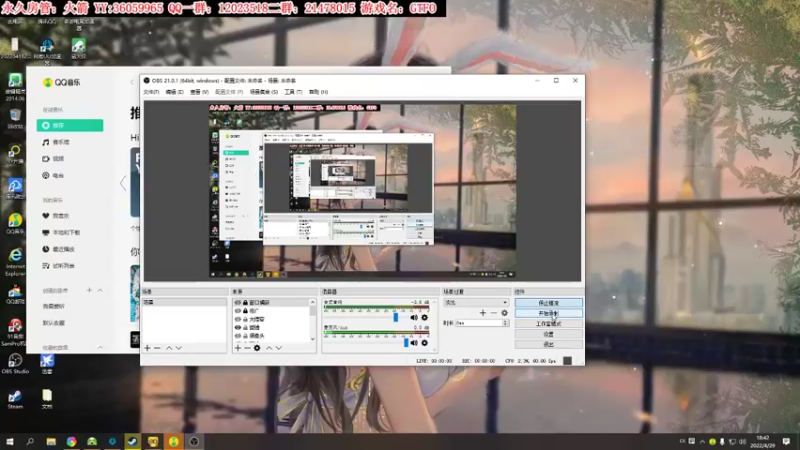Open local downloads in QQ Music sidebar
Image resolution: width=800 pixels, height=450 pixels.
coord(61,233)
